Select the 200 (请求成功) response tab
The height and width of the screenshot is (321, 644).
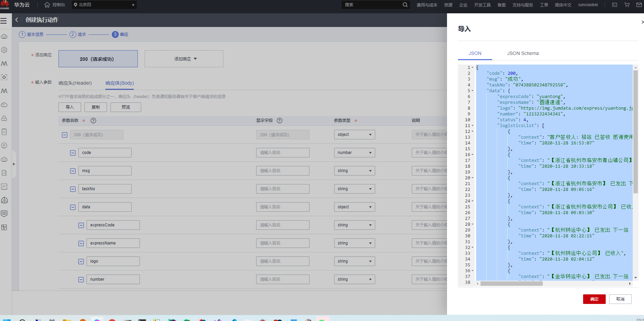[x=98, y=59]
